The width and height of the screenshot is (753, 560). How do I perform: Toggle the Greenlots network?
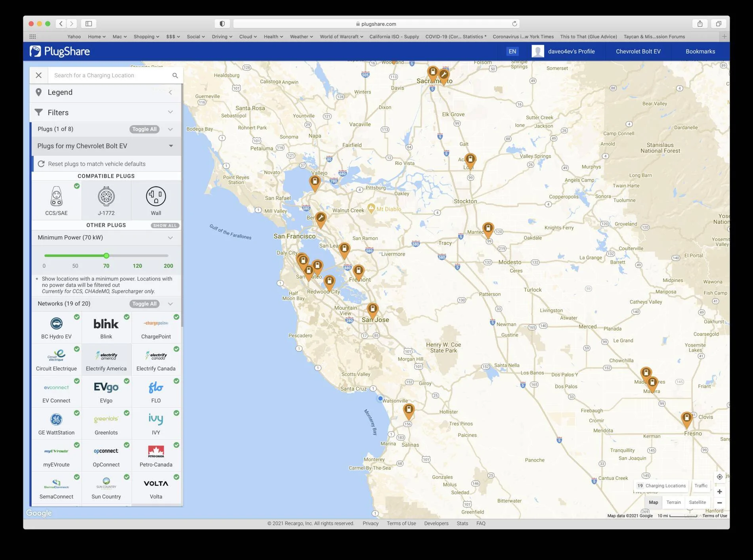106,424
